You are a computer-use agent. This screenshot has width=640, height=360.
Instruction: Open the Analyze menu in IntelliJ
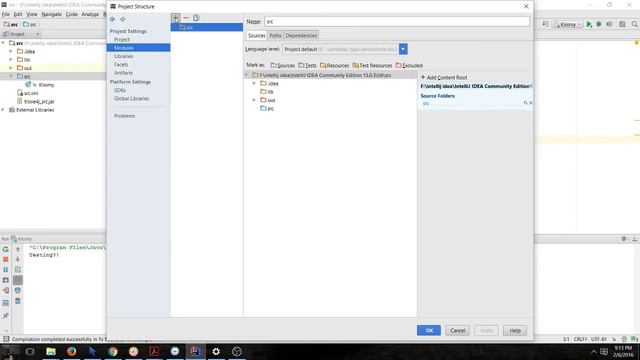(x=90, y=14)
